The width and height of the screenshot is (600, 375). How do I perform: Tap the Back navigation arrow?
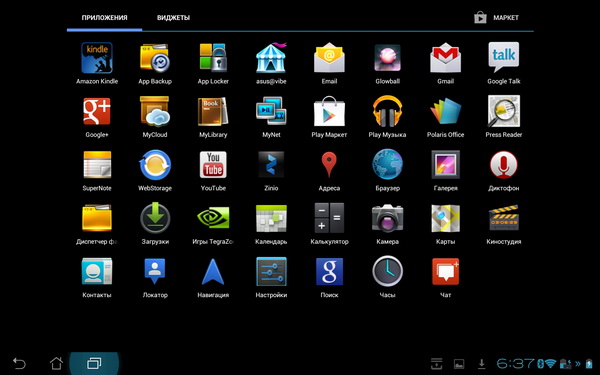tap(19, 363)
